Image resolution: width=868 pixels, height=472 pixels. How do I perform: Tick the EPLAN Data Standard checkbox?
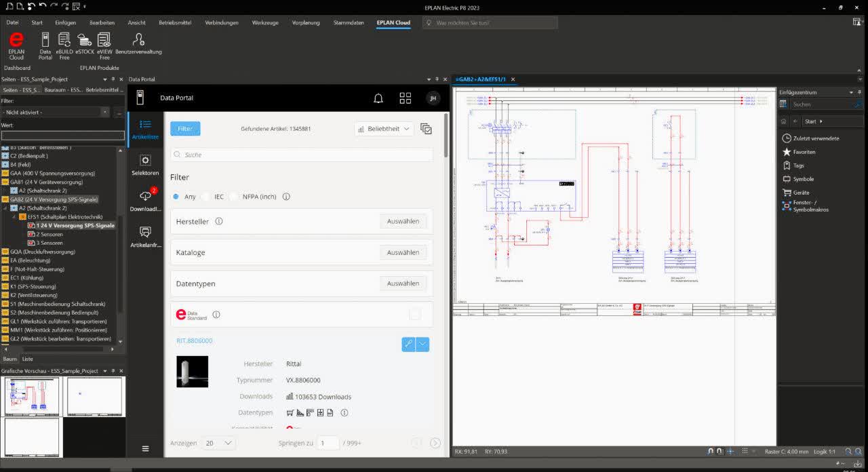[415, 314]
